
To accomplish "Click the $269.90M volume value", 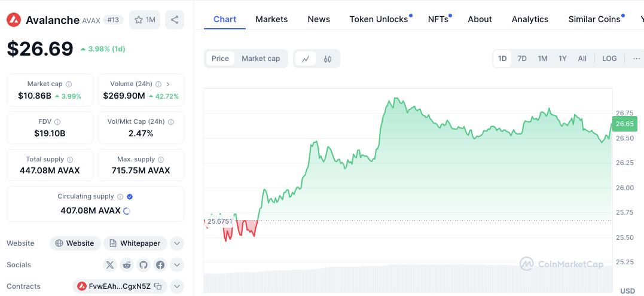I will click(x=124, y=96).
